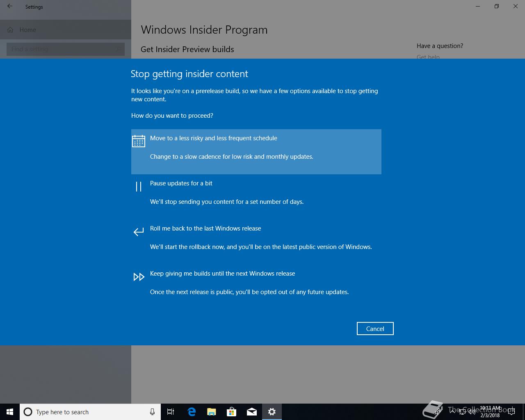Choose 'Roll me back to the last Windows release'
The width and height of the screenshot is (525, 420).
256,242
